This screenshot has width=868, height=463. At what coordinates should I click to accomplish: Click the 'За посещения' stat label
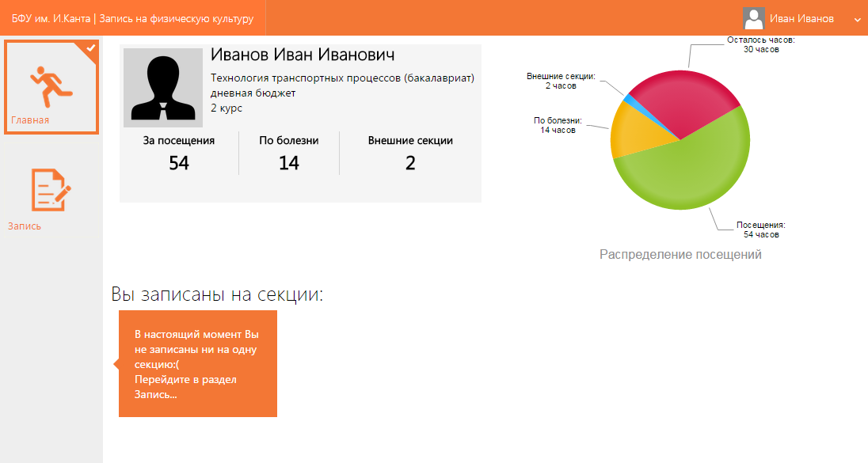pos(179,141)
